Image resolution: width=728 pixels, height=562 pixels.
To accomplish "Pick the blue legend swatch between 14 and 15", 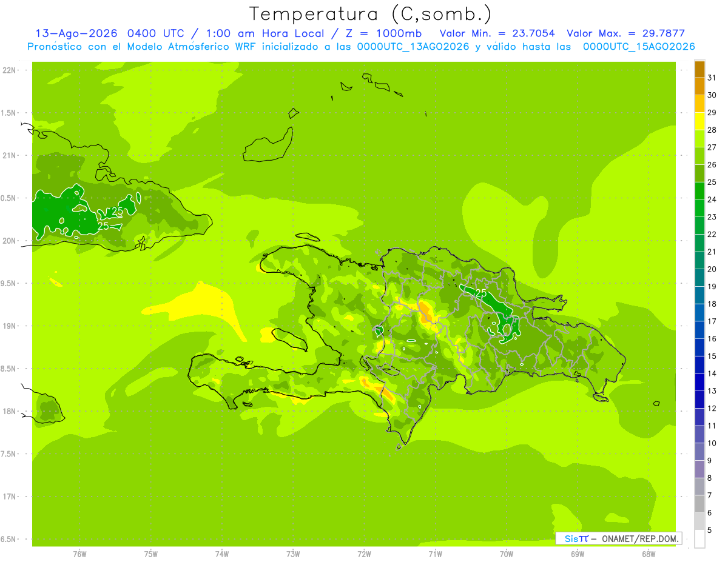I will click(x=699, y=365).
